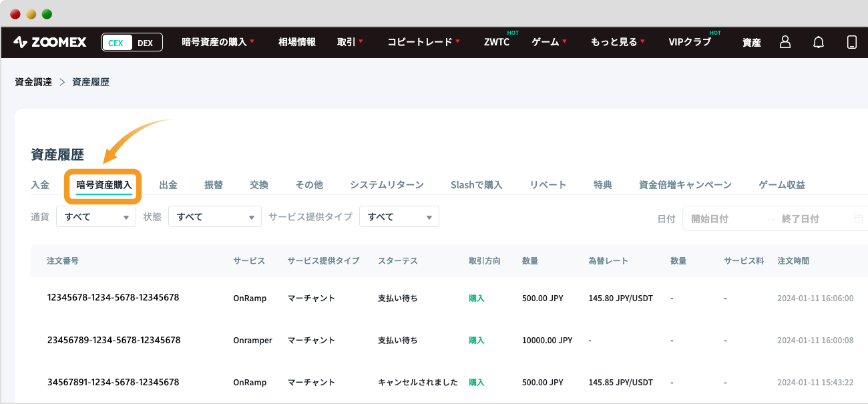The image size is (868, 404).
Task: Click the green macOS maximize button
Action: [x=47, y=14]
